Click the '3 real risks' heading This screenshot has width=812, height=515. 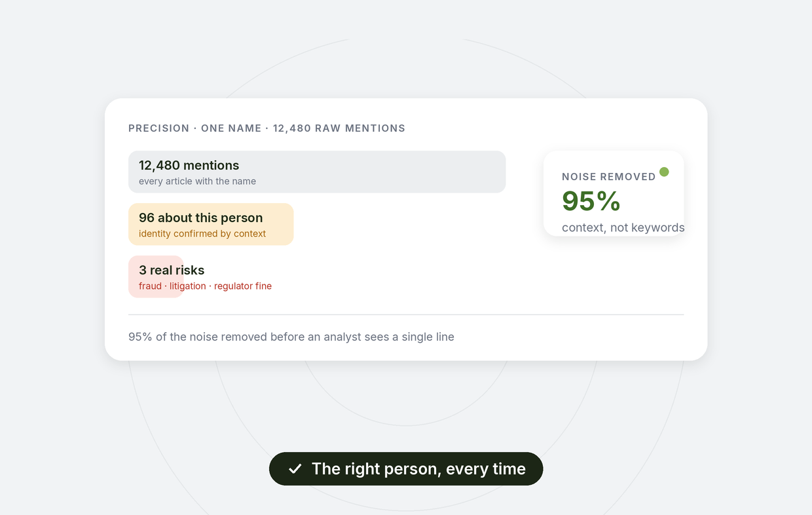pyautogui.click(x=172, y=271)
